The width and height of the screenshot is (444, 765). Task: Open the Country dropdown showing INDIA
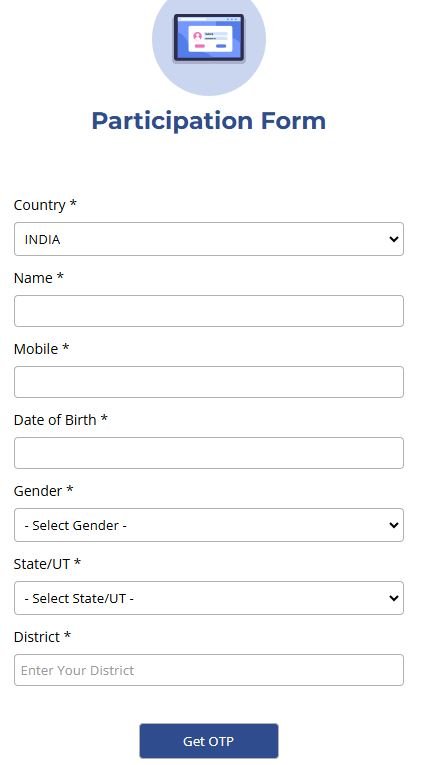(209, 239)
